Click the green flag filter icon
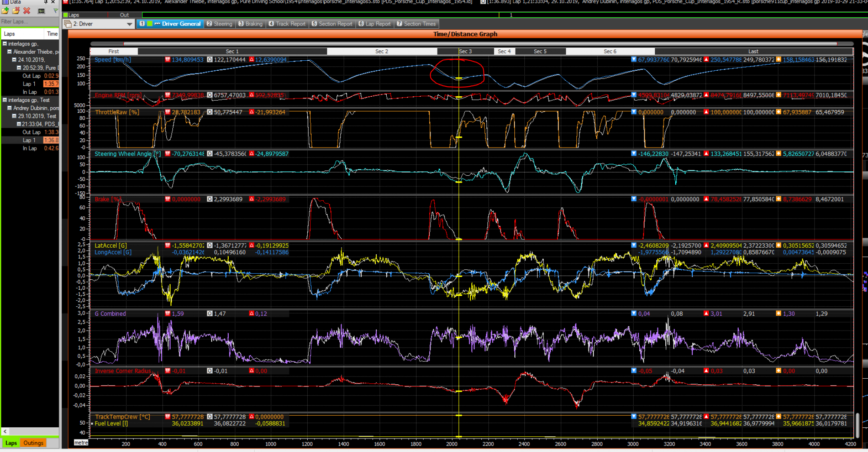This screenshot has height=452, width=868. 55,10
